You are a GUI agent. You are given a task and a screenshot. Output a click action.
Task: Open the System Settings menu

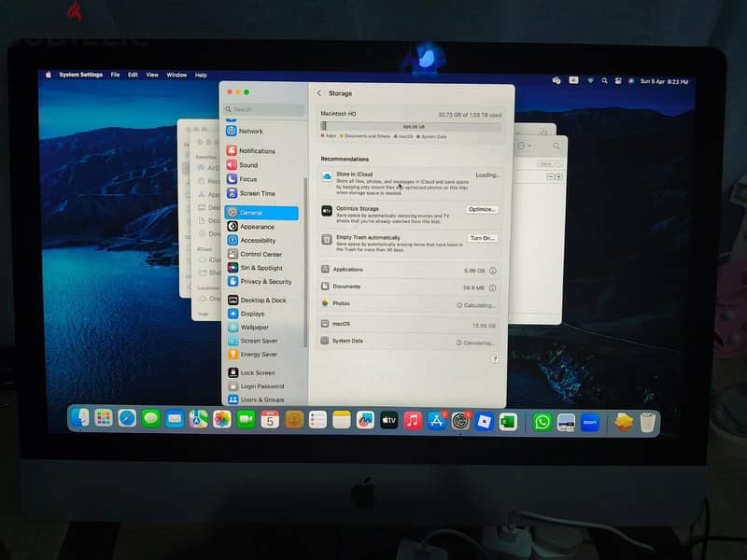coord(81,75)
